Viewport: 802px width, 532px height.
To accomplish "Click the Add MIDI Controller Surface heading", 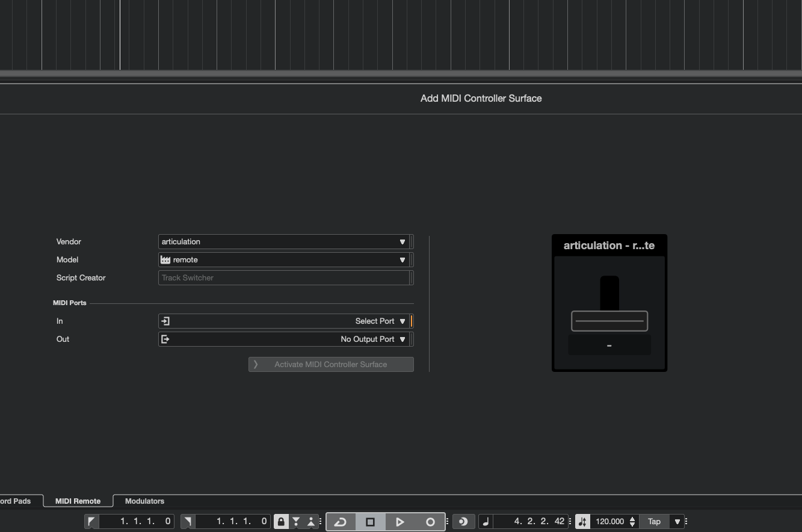I will pyautogui.click(x=481, y=98).
